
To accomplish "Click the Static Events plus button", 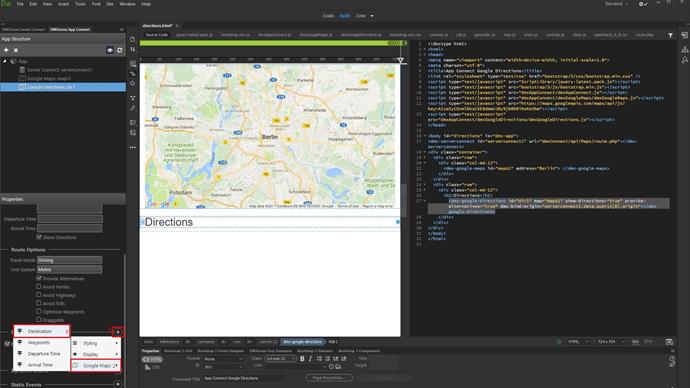I will 117,384.
